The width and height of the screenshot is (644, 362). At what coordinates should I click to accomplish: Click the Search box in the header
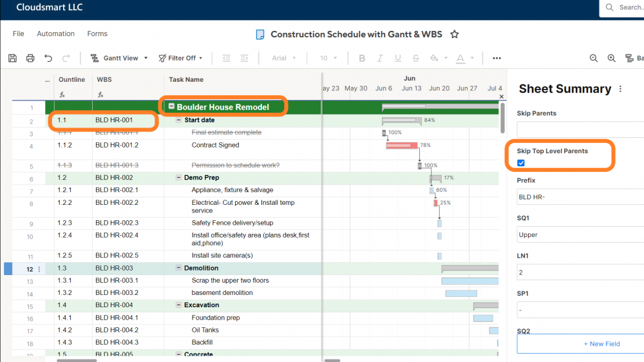tap(622, 8)
